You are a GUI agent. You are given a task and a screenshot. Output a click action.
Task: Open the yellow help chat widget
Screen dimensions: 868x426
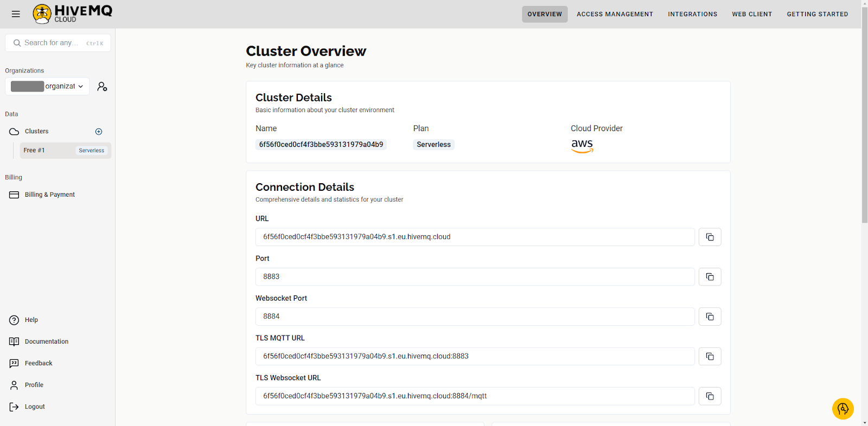pyautogui.click(x=843, y=409)
